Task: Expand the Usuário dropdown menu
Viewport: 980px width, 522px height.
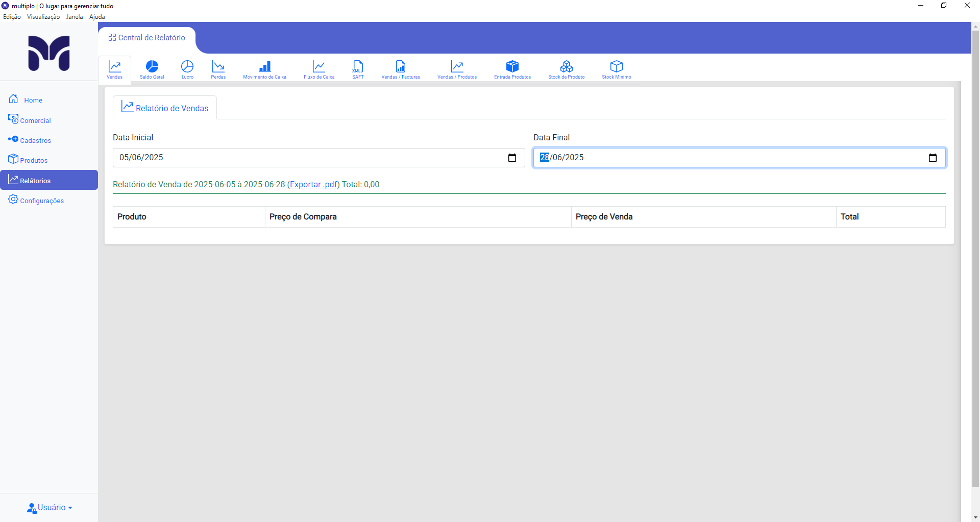Action: click(x=50, y=508)
